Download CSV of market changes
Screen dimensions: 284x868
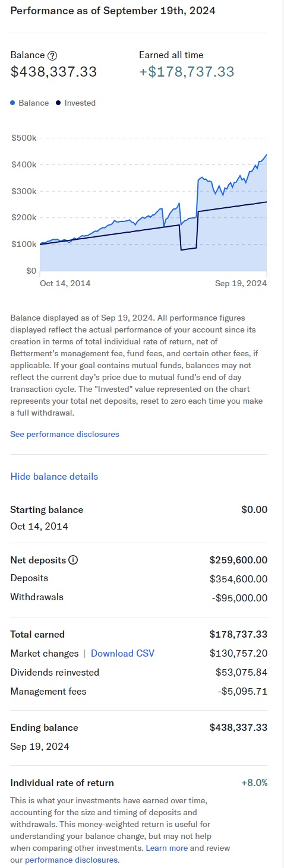122,653
